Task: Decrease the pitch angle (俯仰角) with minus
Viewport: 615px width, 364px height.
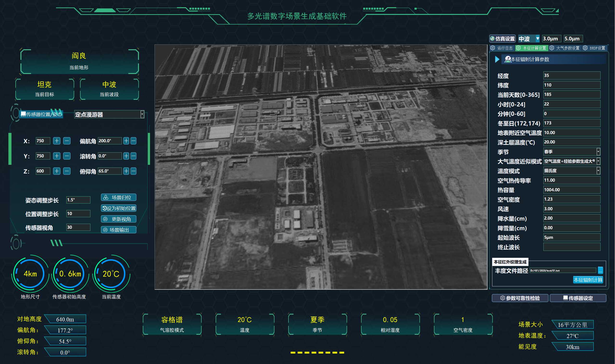Action: coord(133,171)
